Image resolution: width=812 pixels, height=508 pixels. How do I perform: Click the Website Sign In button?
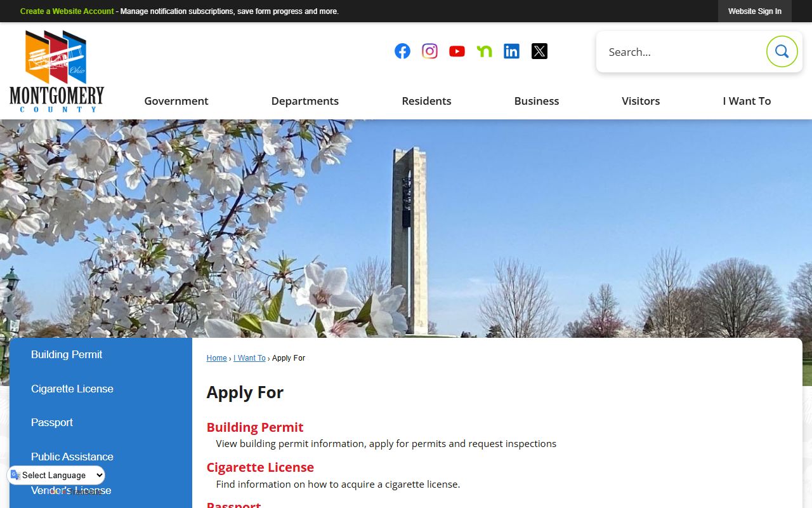[x=755, y=11]
